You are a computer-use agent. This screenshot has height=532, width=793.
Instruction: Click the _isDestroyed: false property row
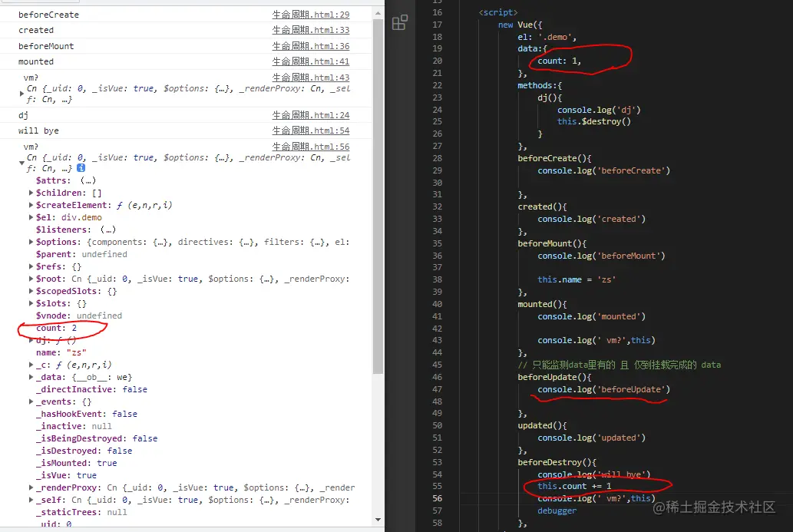point(84,451)
